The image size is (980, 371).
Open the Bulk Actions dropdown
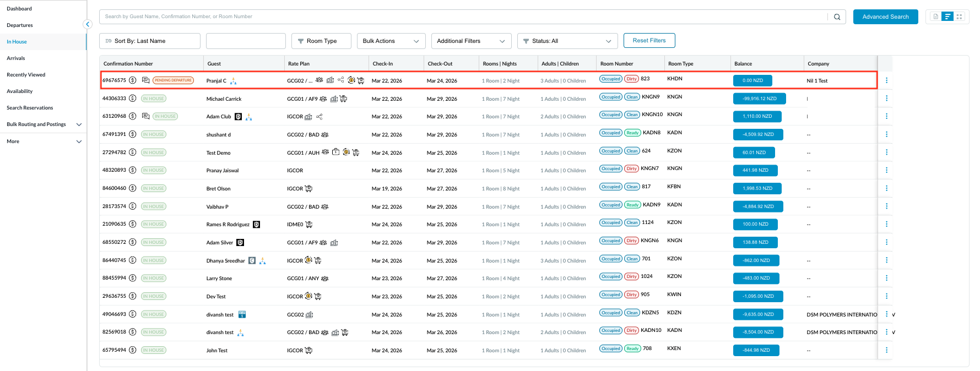(391, 41)
